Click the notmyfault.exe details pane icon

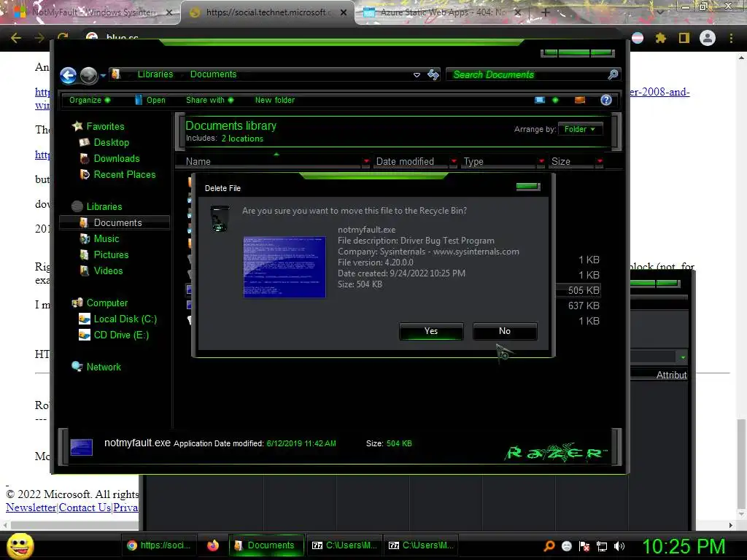pyautogui.click(x=81, y=448)
